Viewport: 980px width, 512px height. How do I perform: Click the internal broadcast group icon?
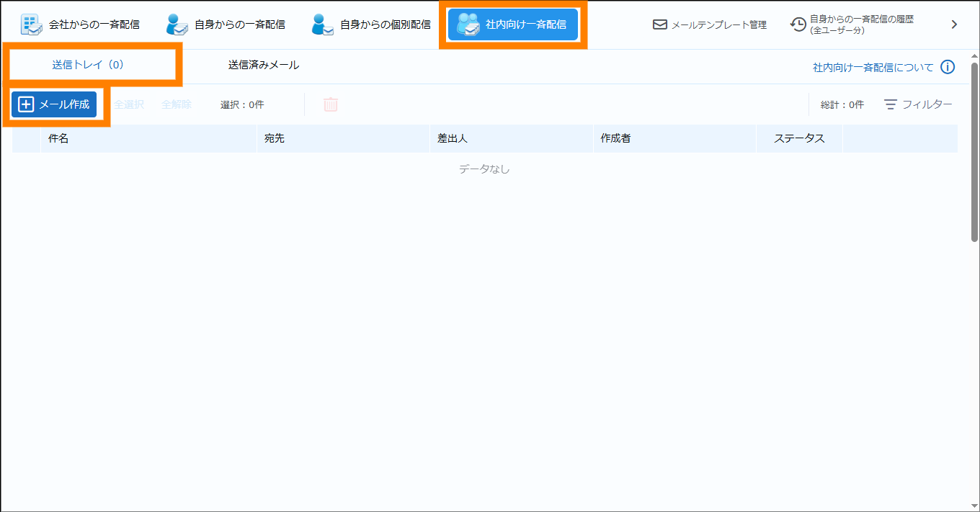pos(468,24)
